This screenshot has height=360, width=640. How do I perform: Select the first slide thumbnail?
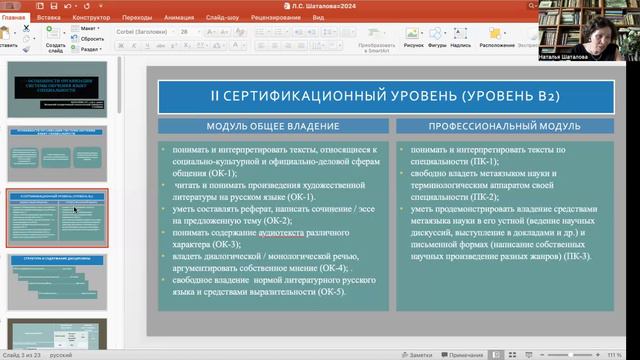coord(57,89)
